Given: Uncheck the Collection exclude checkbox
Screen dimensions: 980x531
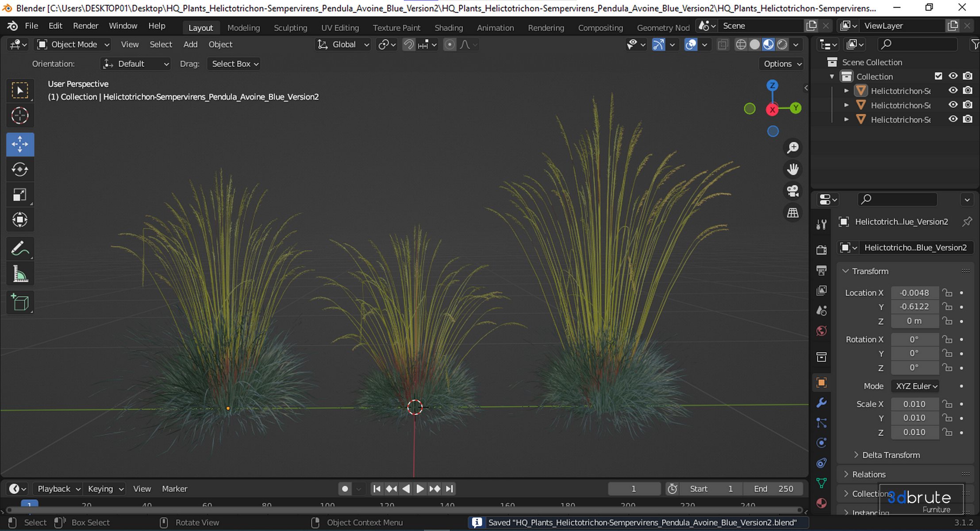Looking at the screenshot, I should [x=938, y=76].
